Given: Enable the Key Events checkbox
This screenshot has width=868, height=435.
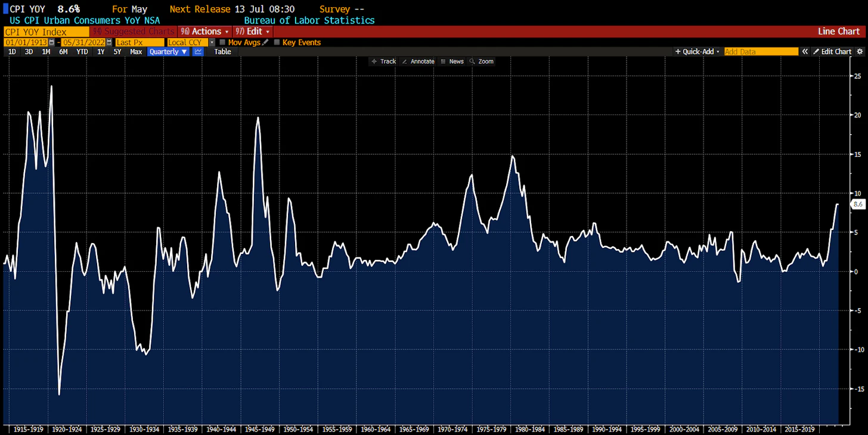Looking at the screenshot, I should (x=277, y=42).
